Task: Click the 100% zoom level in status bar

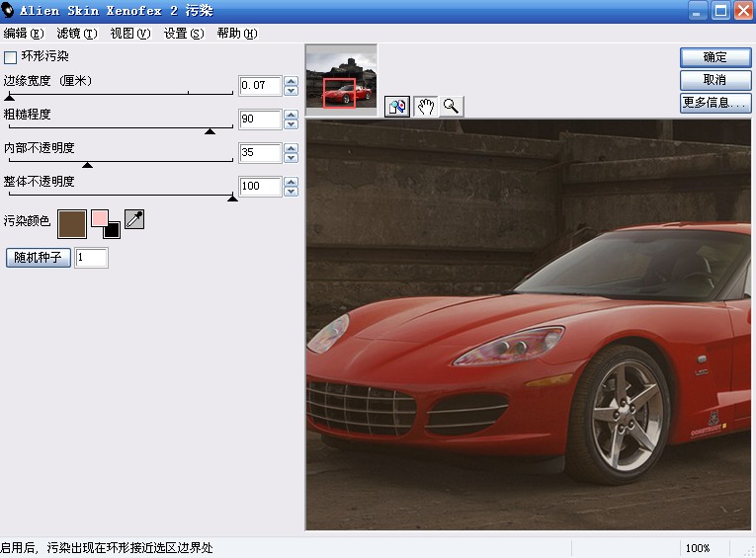Action: (x=698, y=548)
